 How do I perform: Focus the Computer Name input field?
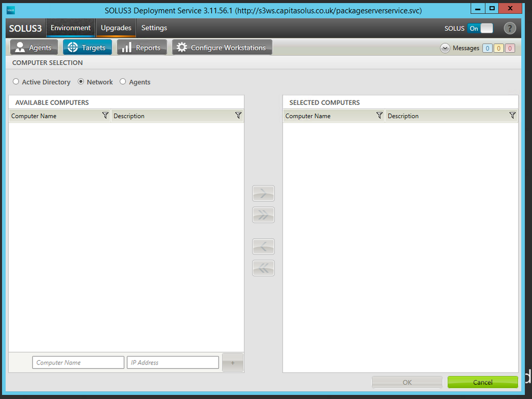click(x=78, y=362)
